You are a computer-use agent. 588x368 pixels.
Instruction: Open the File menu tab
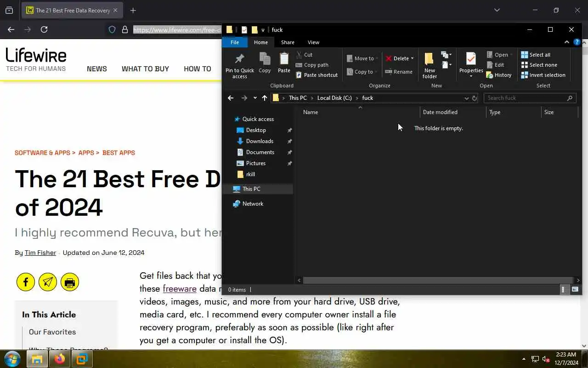coord(235,42)
